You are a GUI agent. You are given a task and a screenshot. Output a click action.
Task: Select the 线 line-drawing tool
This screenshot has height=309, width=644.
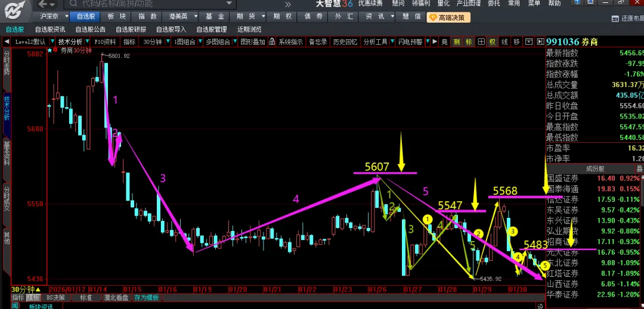point(504,42)
